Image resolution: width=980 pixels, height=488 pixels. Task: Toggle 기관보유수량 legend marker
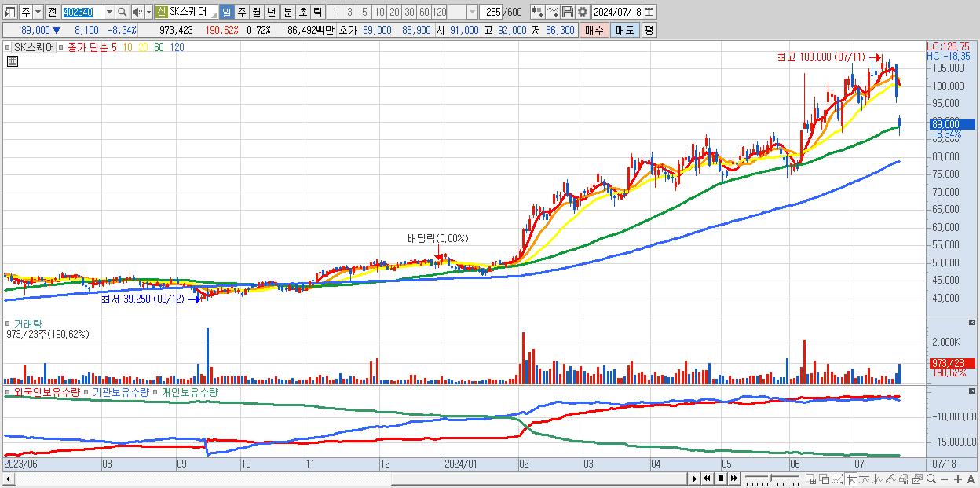(x=86, y=392)
